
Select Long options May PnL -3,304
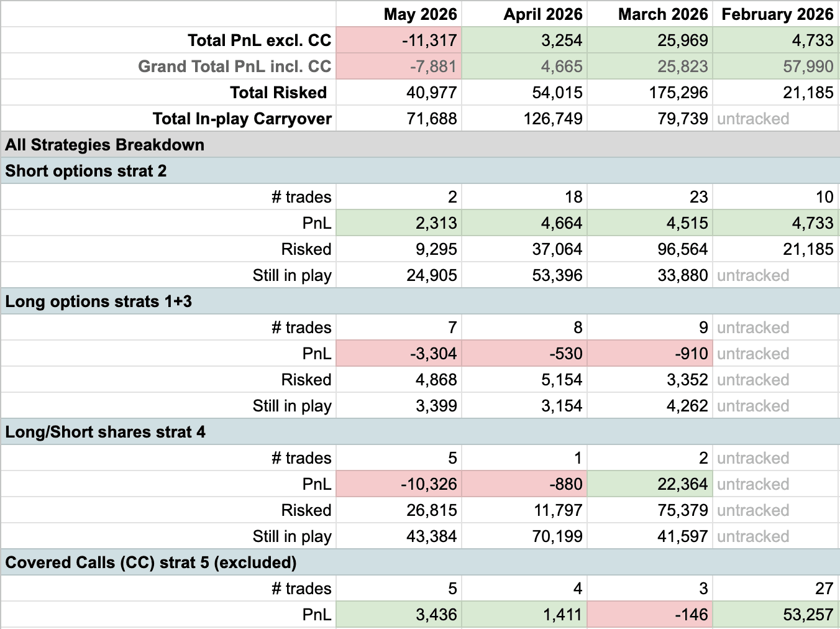(399, 353)
